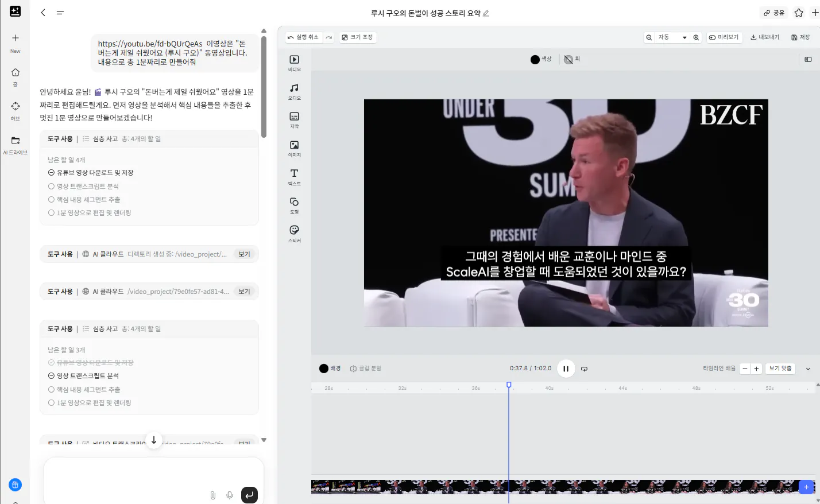This screenshot has width=820, height=504.
Task: Click the blue playhead marker on timeline
Action: (509, 385)
